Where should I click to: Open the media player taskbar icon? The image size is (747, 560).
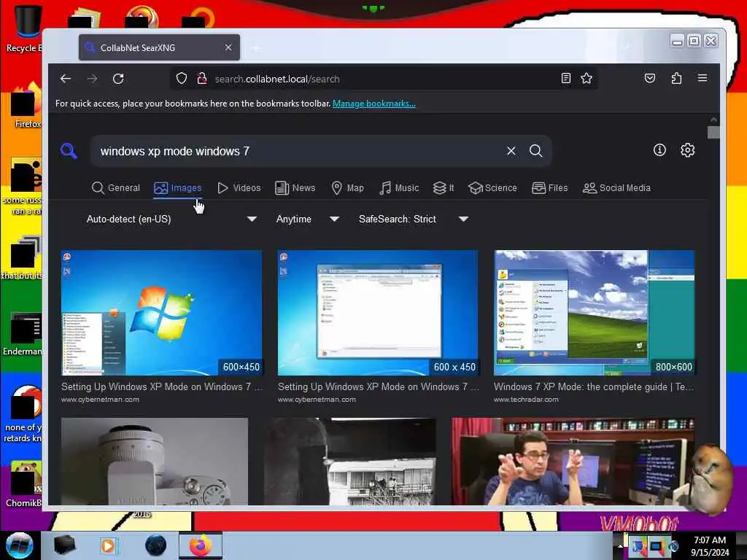[108, 545]
